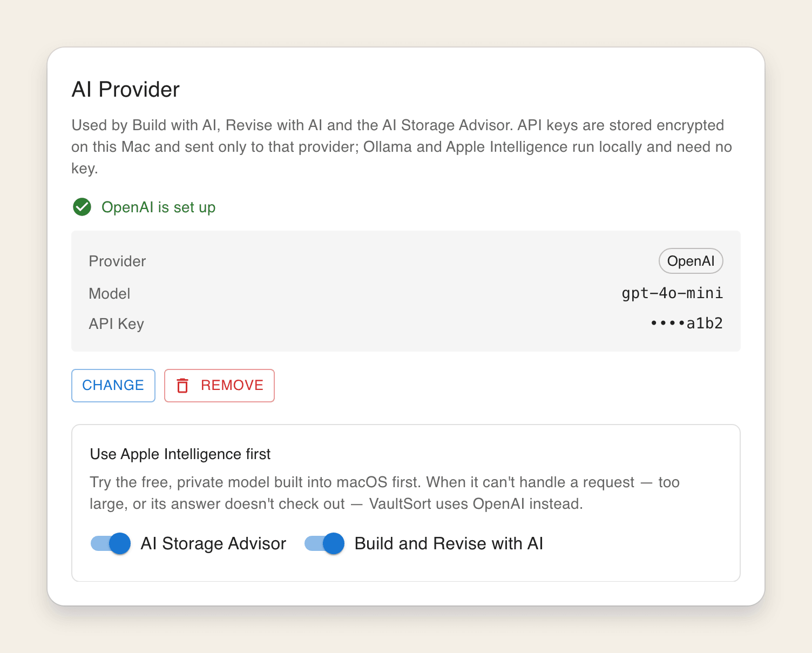Click the AI Provider heading

point(126,90)
